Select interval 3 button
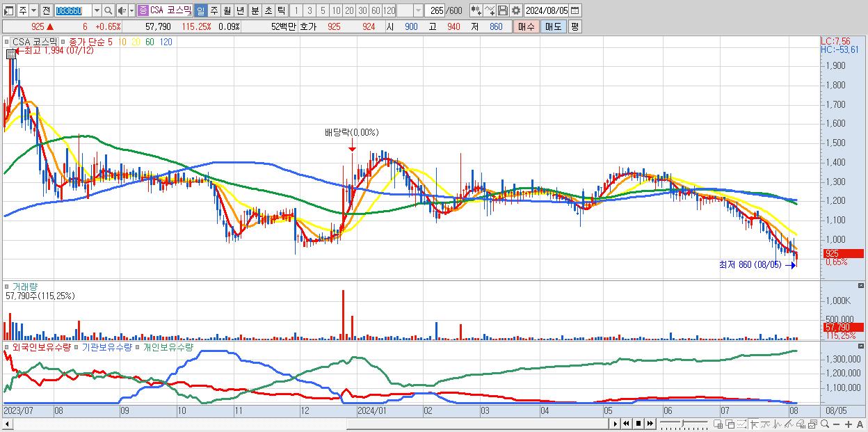The height and width of the screenshot is (432, 868). click(x=310, y=10)
